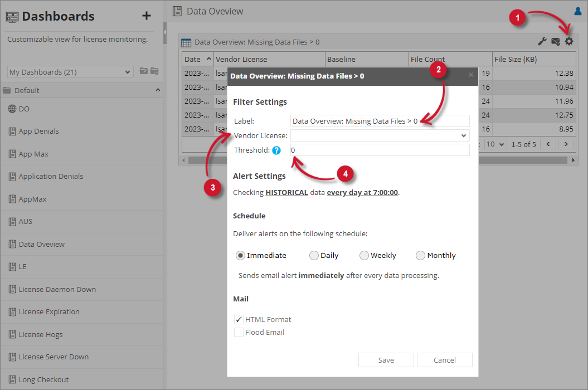Open Data Oveview dashboard in sidebar
The height and width of the screenshot is (390, 588).
pyautogui.click(x=82, y=244)
